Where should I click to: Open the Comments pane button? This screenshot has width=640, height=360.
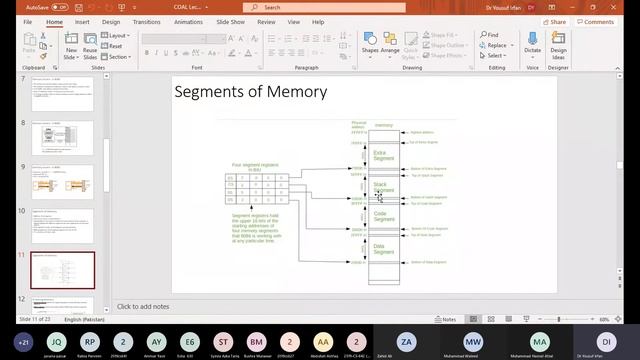pos(596,22)
